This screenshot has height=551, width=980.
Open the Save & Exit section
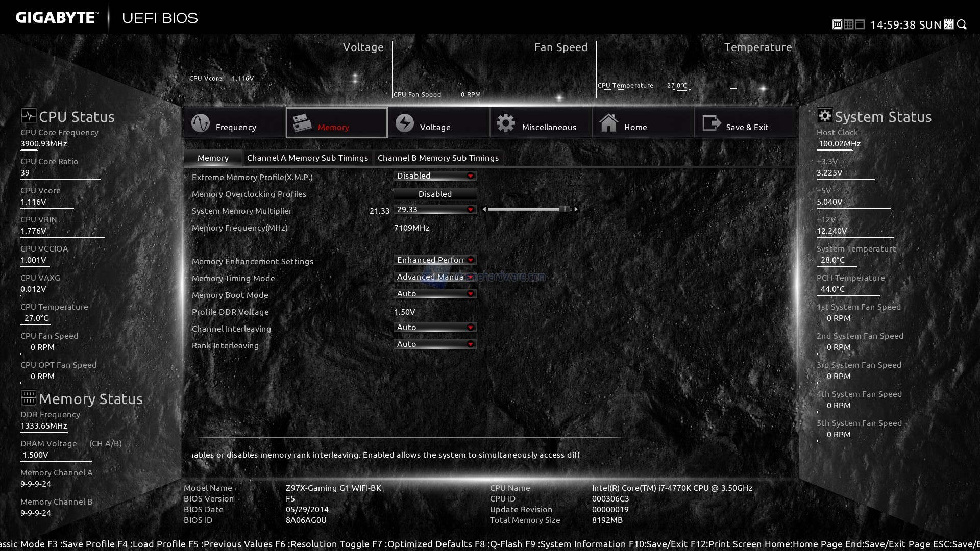tap(711, 123)
